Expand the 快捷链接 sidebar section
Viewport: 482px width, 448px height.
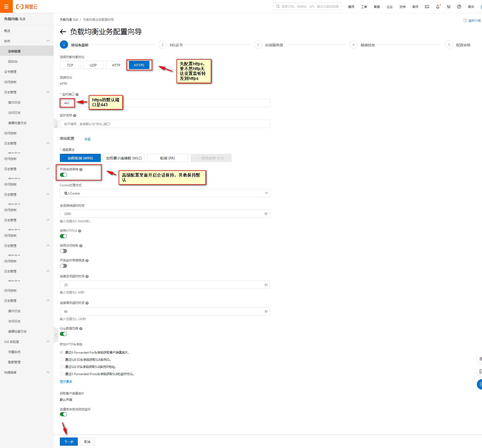click(x=48, y=372)
